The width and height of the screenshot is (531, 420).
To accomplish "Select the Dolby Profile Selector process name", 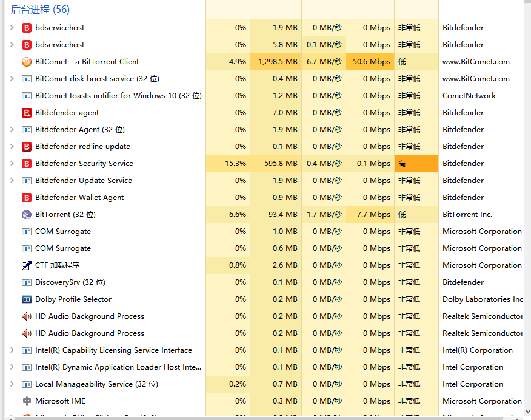I will (73, 299).
